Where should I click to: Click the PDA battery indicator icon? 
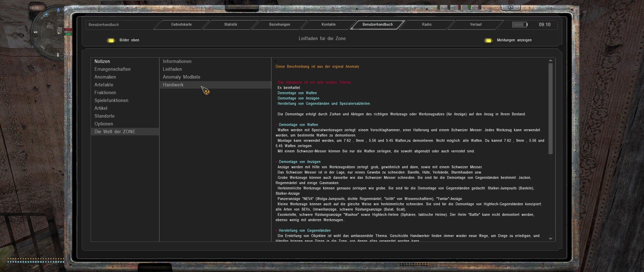pos(520,25)
